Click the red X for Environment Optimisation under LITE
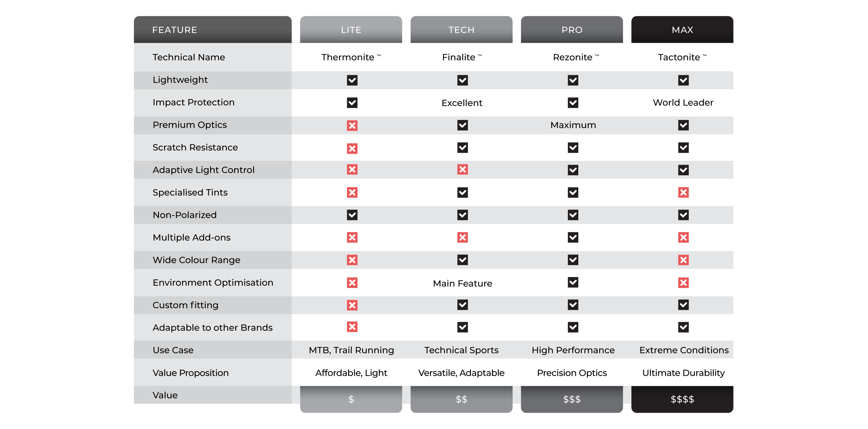 (x=352, y=282)
